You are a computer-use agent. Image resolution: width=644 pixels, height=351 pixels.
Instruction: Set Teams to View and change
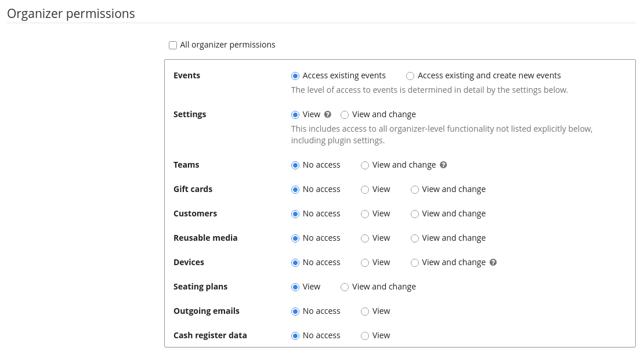[x=365, y=165]
